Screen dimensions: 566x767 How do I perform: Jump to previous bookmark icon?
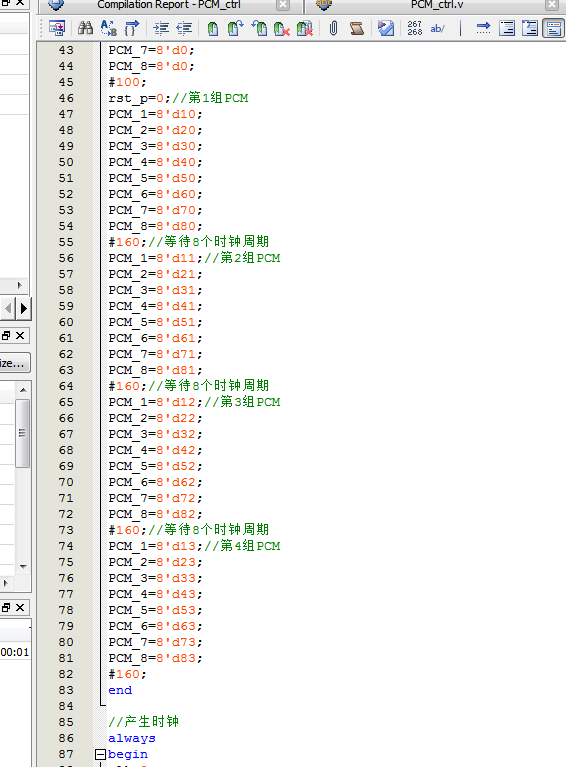(x=259, y=28)
